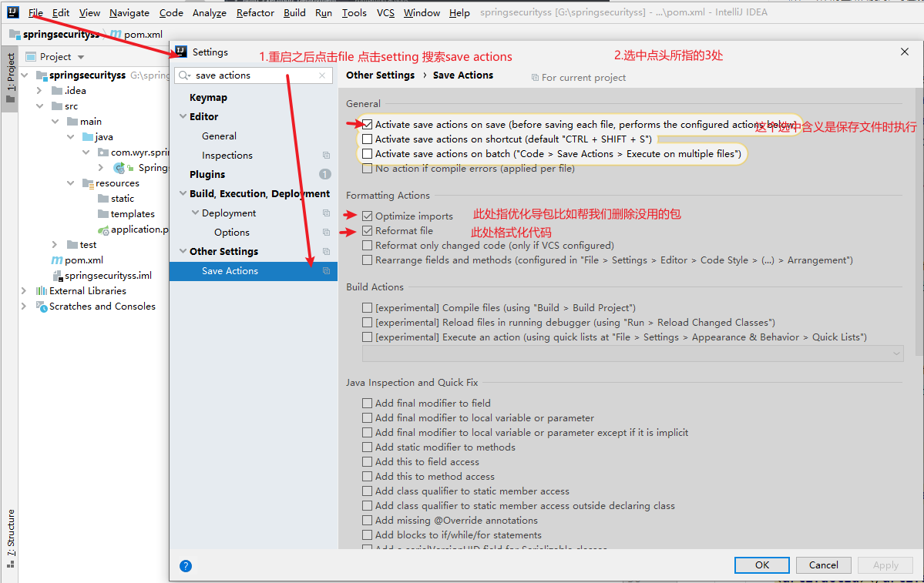Toggle Optimize imports checkbox

click(x=367, y=216)
